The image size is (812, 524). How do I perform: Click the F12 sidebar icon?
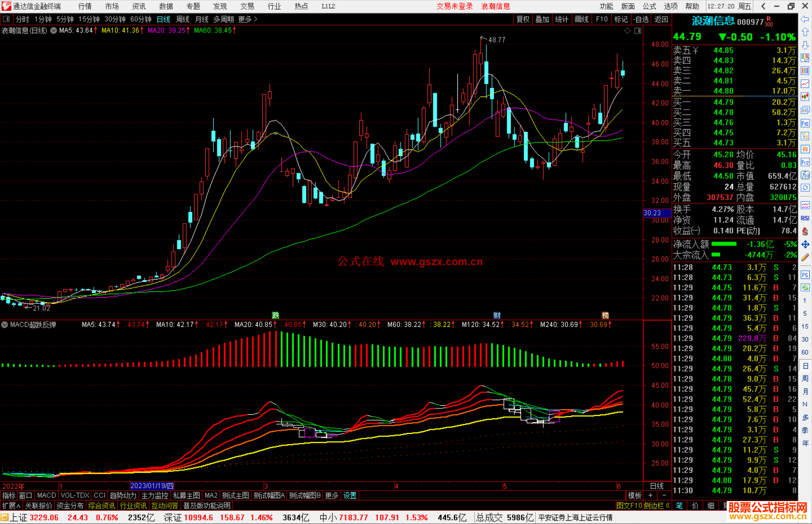pyautogui.click(x=805, y=162)
